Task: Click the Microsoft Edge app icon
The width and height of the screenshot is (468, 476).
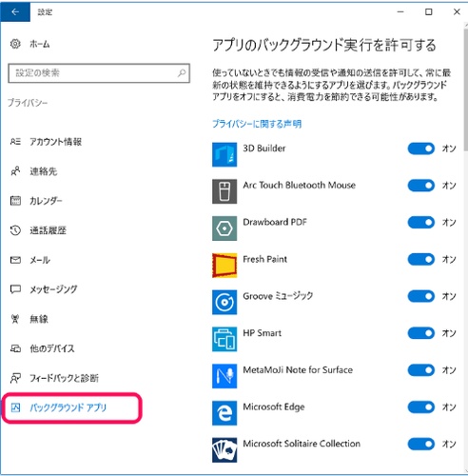Action: 224,413
